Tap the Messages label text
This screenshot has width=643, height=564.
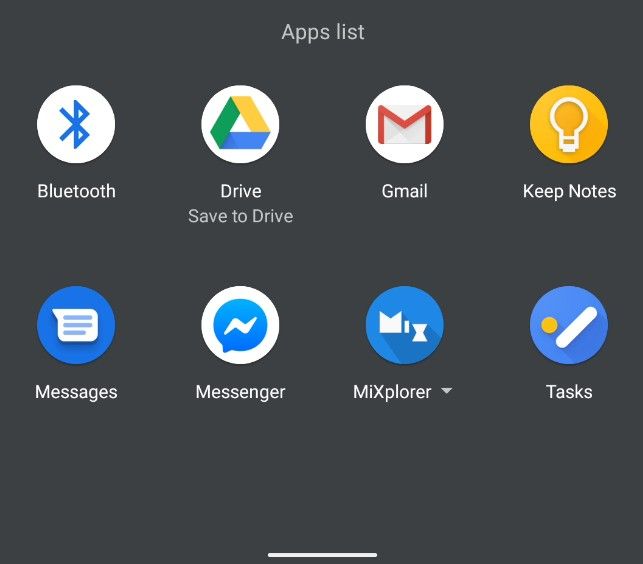tap(76, 392)
